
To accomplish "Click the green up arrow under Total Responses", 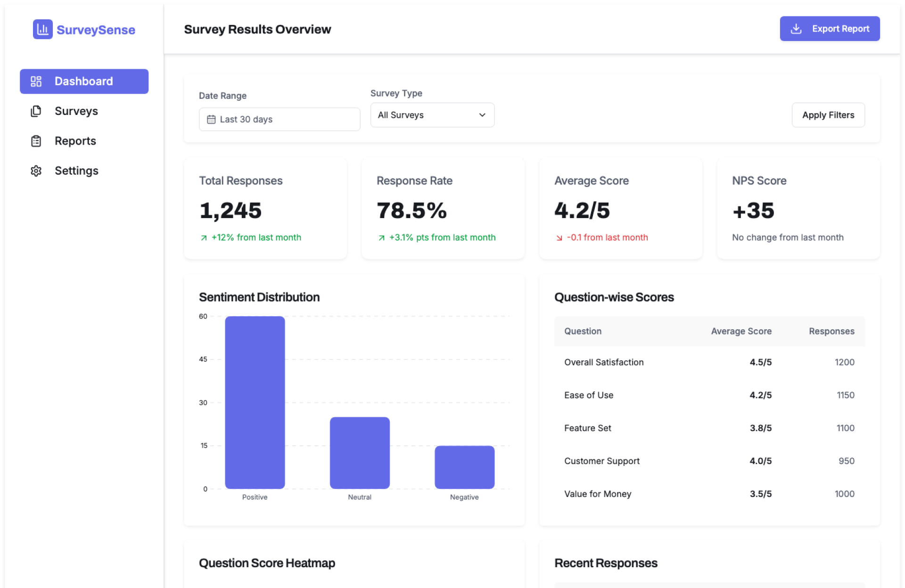I will click(204, 238).
